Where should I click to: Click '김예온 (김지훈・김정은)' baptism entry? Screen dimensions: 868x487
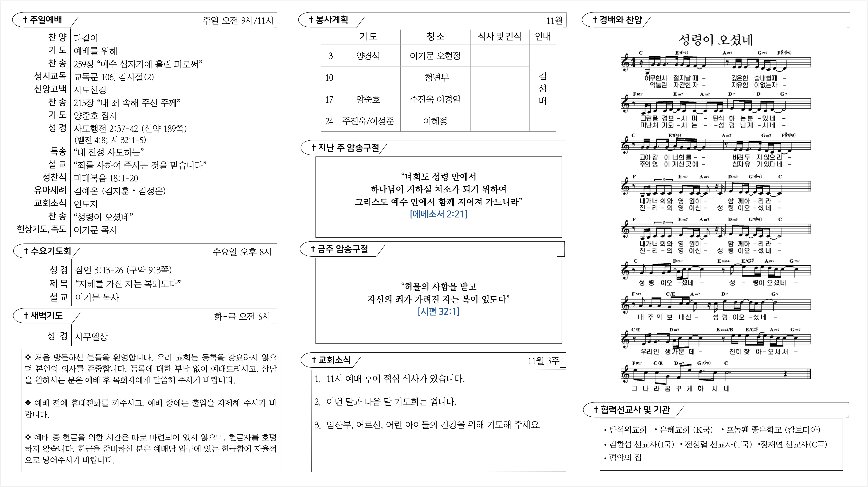(x=120, y=191)
